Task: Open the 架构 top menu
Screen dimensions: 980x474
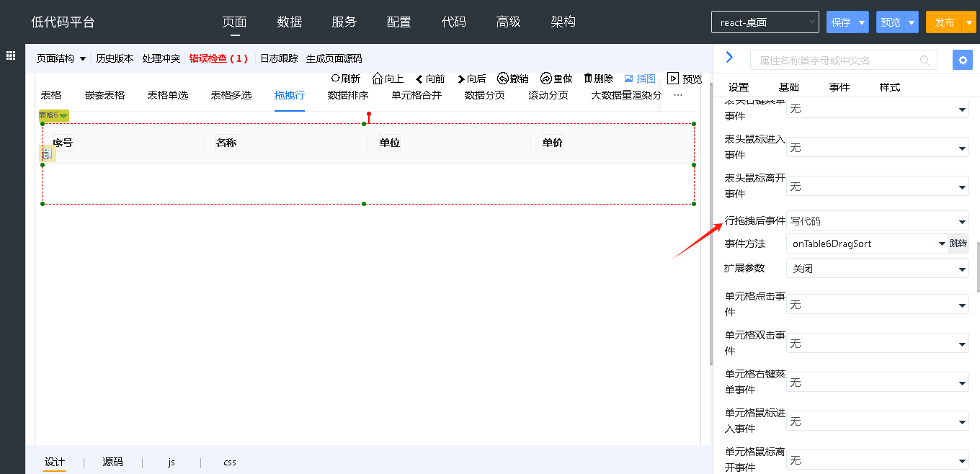Action: pos(563,22)
